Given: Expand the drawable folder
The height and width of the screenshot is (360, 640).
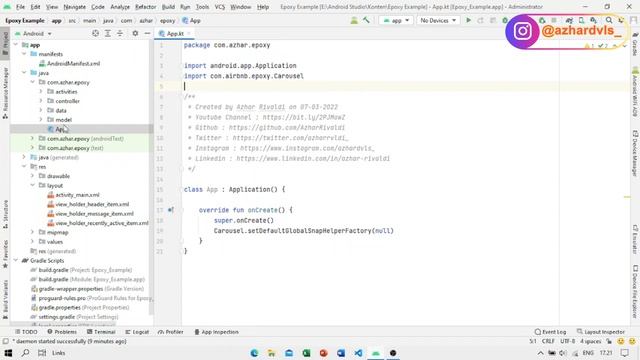Looking at the screenshot, I should pyautogui.click(x=33, y=176).
